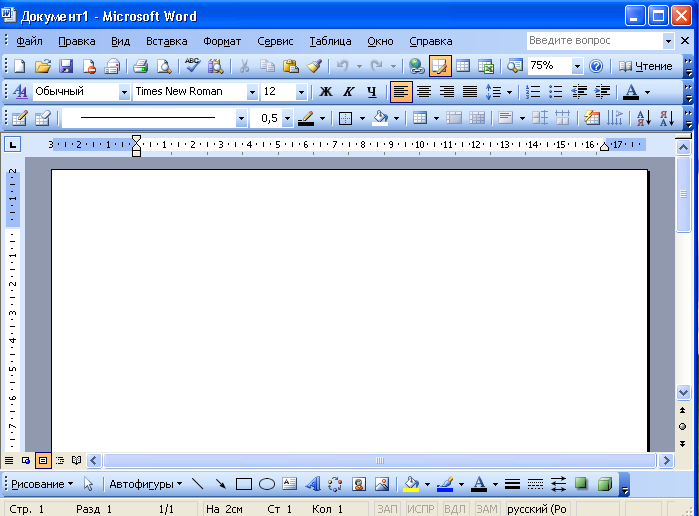Click the Print icon in standard toolbar

pyautogui.click(x=141, y=66)
